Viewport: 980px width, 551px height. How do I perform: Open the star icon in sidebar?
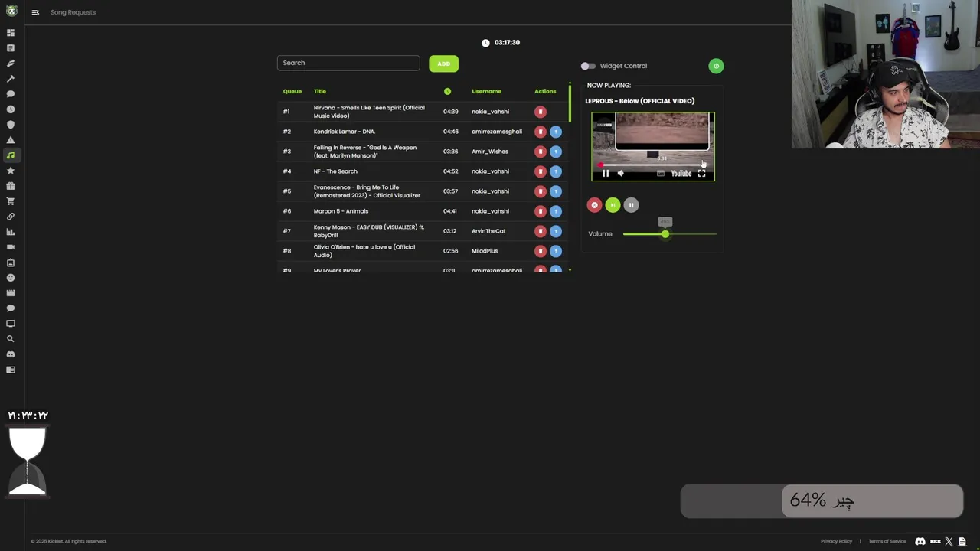tap(11, 171)
